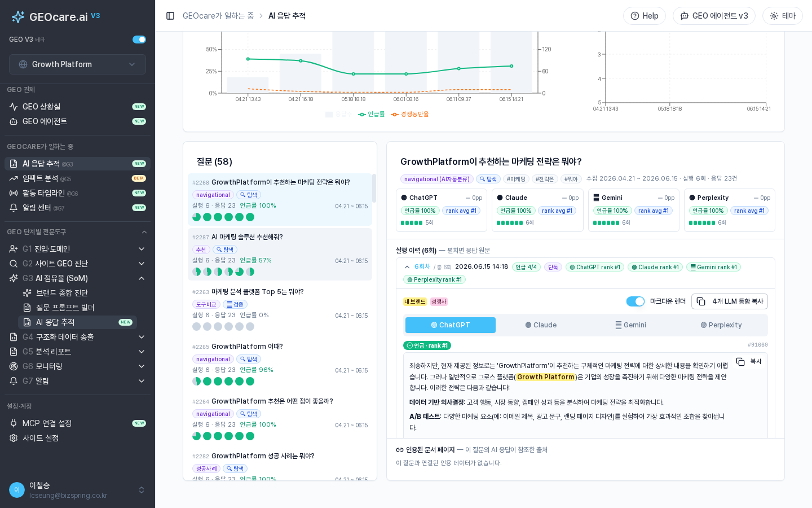Image resolution: width=812 pixels, height=508 pixels.
Task: Click the link icon by 인용된 문서 페이지
Action: (x=400, y=450)
